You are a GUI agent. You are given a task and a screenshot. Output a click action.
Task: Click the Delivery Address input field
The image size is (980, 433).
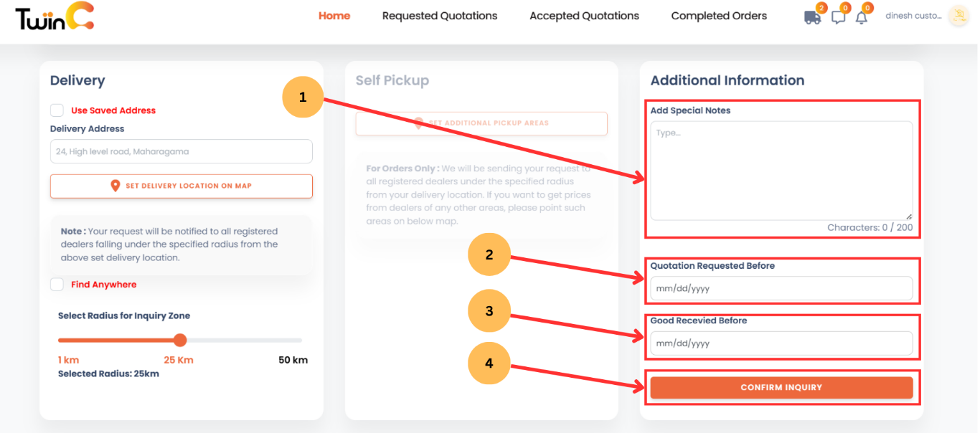coord(182,151)
